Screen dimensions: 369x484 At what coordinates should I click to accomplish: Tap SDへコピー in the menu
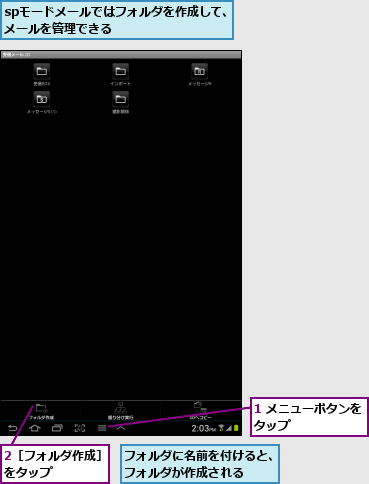point(200,411)
